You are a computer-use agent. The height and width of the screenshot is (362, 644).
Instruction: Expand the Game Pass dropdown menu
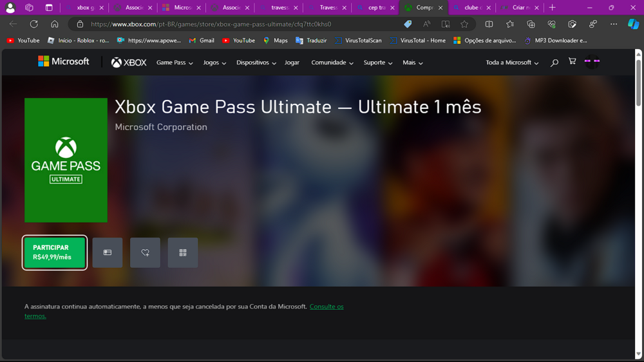(x=175, y=63)
